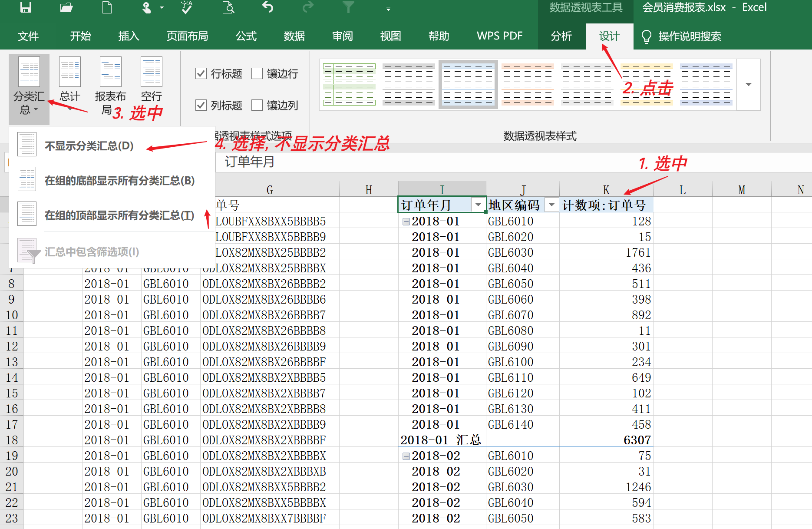The image size is (812, 529).
Task: Select the plain white pivot style thumbnail
Action: pos(587,84)
